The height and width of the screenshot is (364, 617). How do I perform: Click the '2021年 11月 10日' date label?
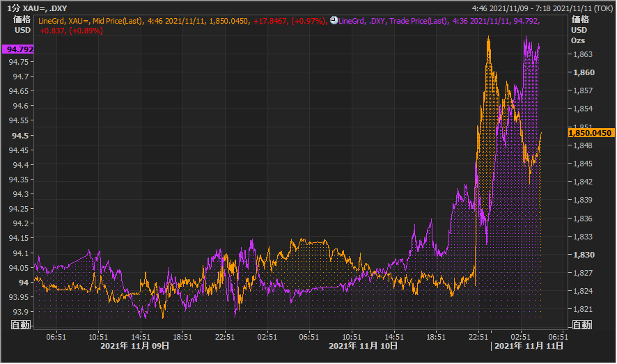pos(363,346)
